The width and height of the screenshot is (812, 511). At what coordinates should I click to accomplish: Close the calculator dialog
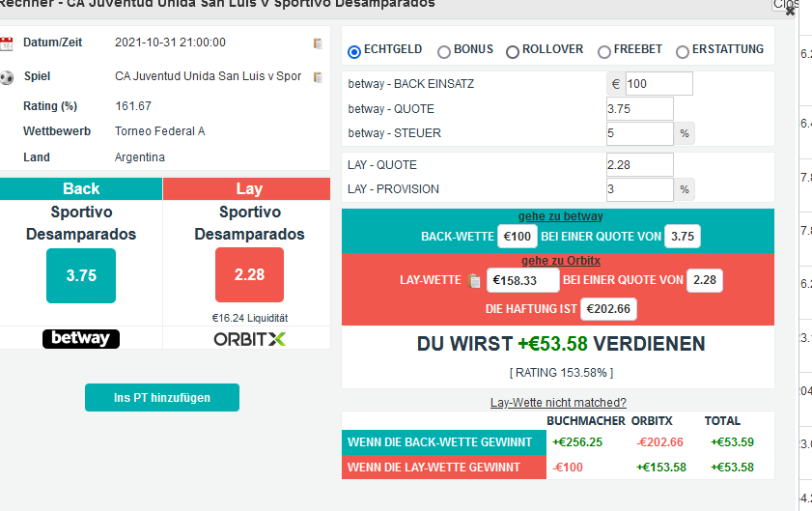(791, 11)
